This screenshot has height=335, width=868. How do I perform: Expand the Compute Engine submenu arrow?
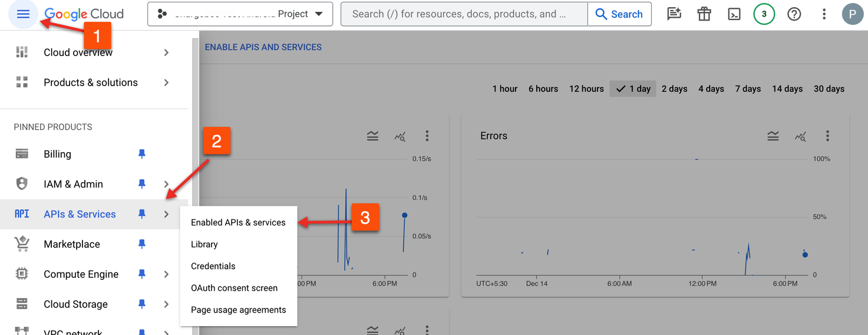pos(166,274)
